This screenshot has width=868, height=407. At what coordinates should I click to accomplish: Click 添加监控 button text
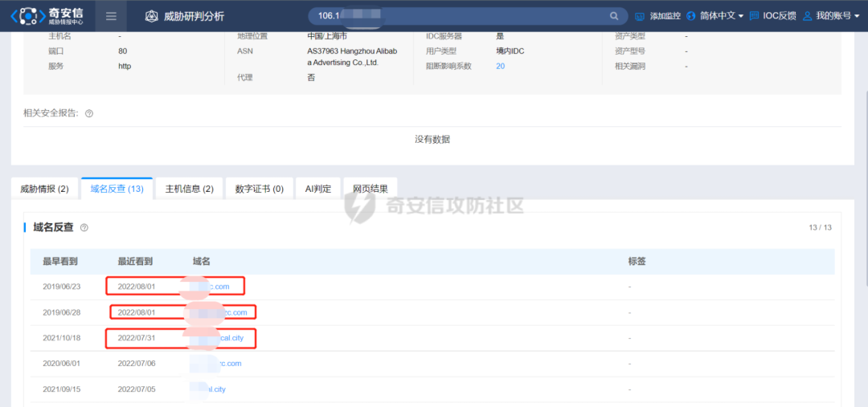coord(665,16)
